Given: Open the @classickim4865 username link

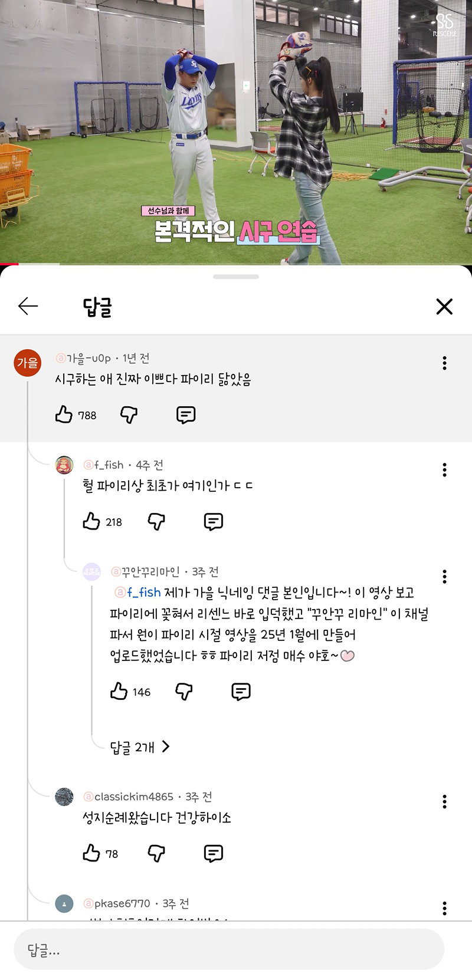Looking at the screenshot, I should [x=128, y=797].
